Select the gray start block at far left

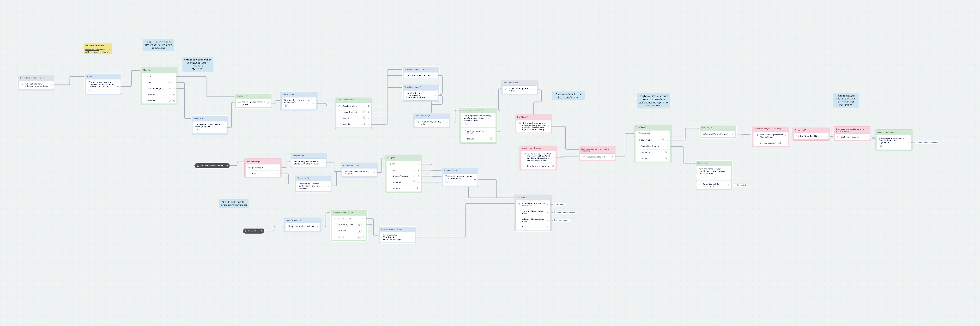(36, 82)
